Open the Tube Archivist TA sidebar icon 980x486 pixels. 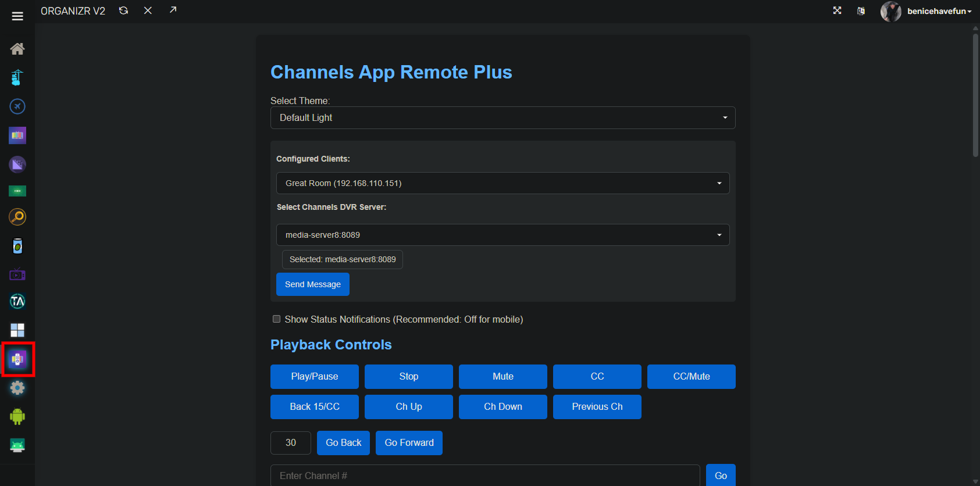17,301
